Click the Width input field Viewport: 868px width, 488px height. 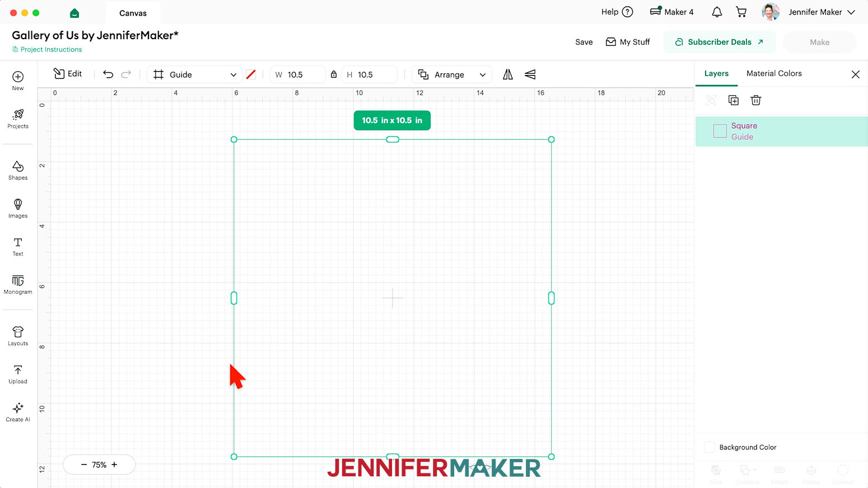298,74
